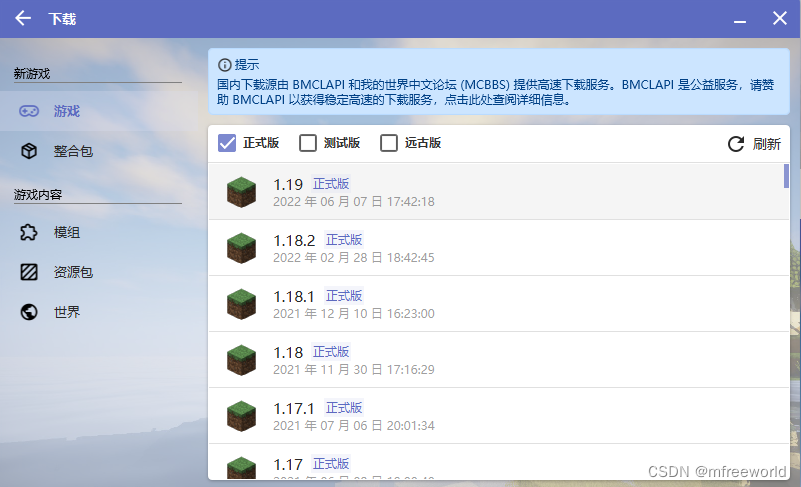
Task: Minimize the launcher window
Action: point(740,21)
